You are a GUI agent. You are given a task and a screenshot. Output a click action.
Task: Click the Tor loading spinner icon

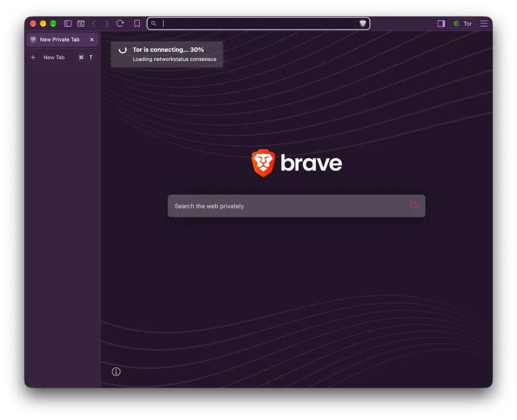click(123, 50)
